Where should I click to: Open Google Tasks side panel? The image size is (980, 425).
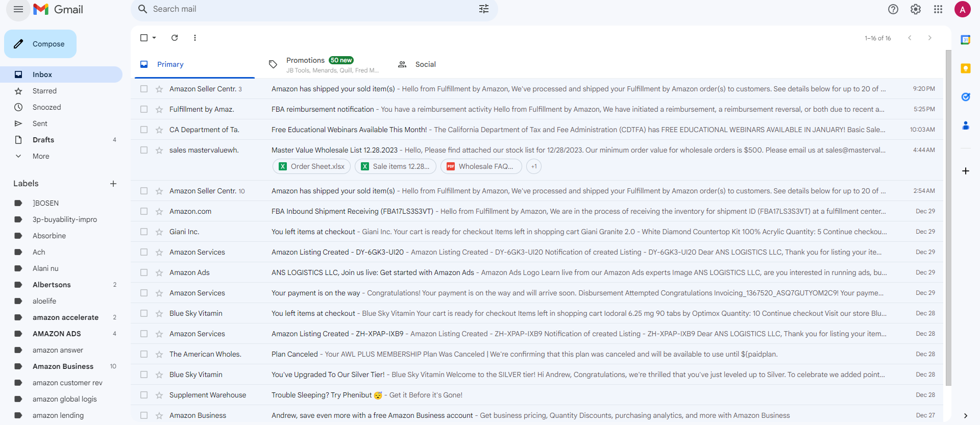(966, 97)
